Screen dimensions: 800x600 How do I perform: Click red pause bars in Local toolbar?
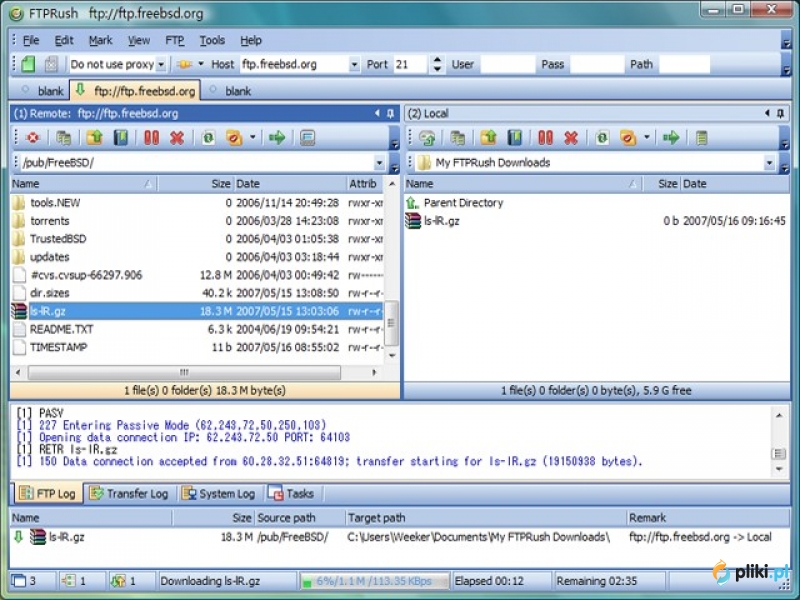coord(545,138)
